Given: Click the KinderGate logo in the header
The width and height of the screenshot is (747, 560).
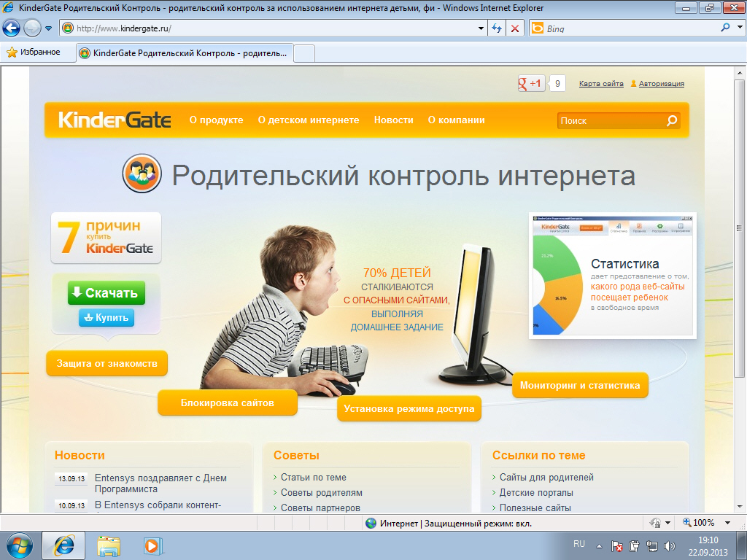Looking at the screenshot, I should click(115, 120).
